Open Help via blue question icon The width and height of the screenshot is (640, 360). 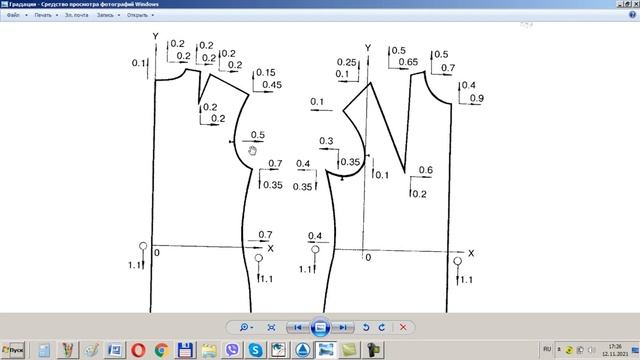point(632,15)
